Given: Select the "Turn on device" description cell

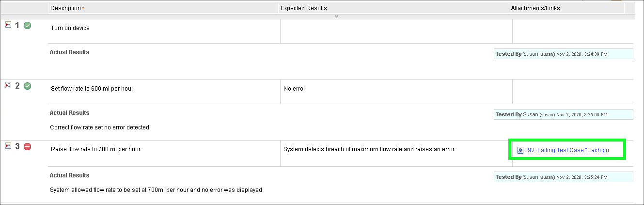Looking at the screenshot, I should tap(70, 28).
